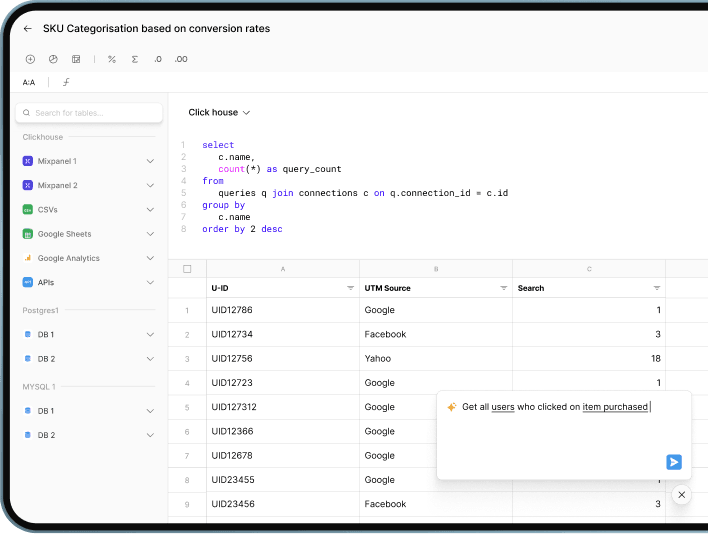Click the A:A cell range button
The height and width of the screenshot is (535, 708).
[29, 83]
